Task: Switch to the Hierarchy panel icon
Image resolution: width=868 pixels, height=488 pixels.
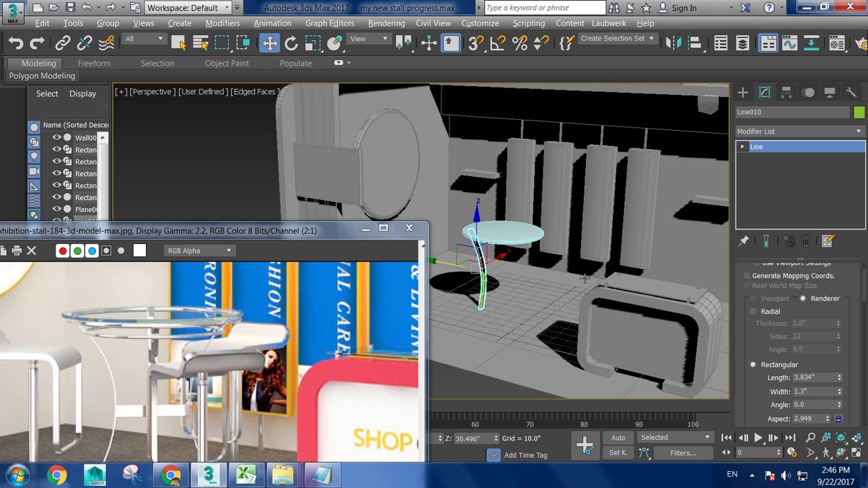Action: (x=786, y=92)
